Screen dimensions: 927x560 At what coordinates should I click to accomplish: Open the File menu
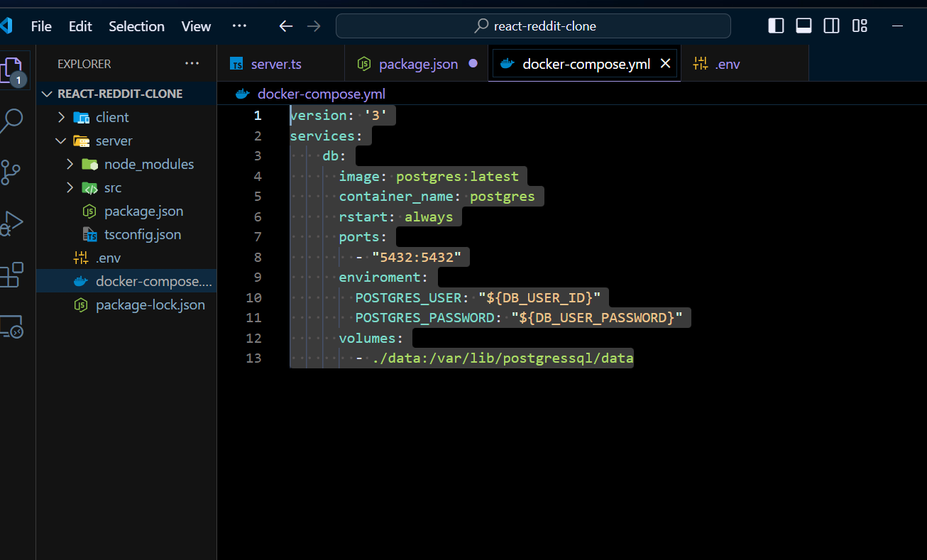[41, 26]
